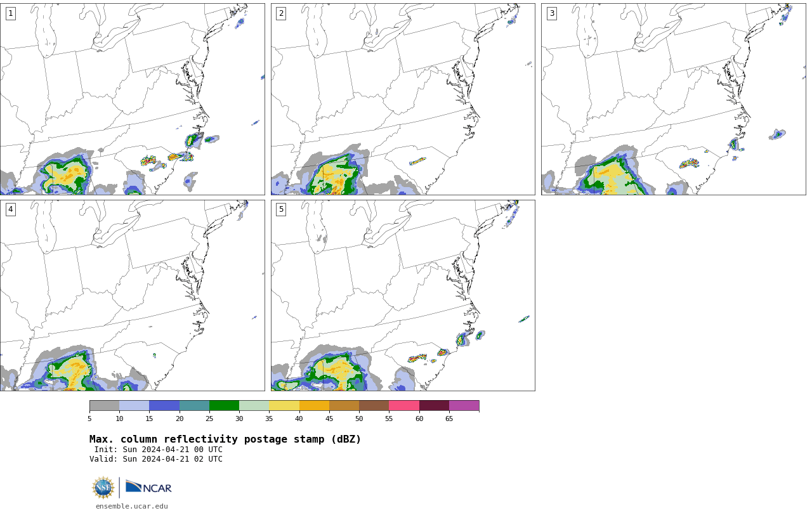Click the light lavender 10-15 dBZ swatch
This screenshot has width=812, height=513.
click(134, 406)
